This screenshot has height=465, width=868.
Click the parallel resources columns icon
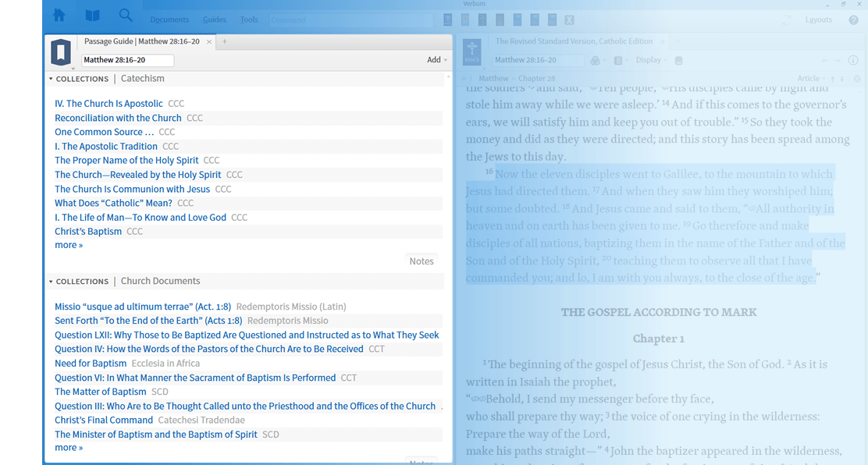(618, 60)
